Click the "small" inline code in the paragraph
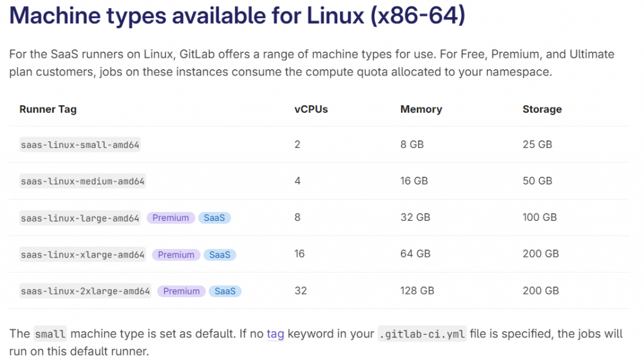Viewport: 644px width, 360px height. (50, 334)
